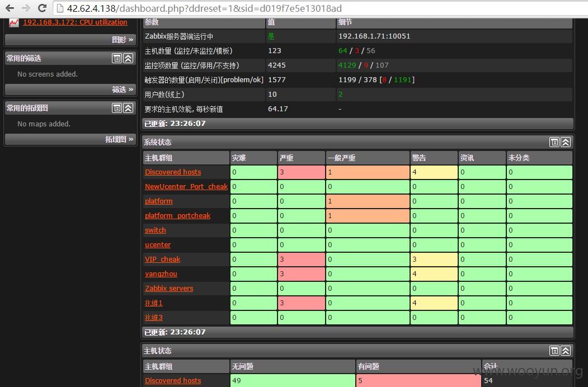
Task: Open Discovered hosts in 系统状态 table
Action: (x=173, y=172)
